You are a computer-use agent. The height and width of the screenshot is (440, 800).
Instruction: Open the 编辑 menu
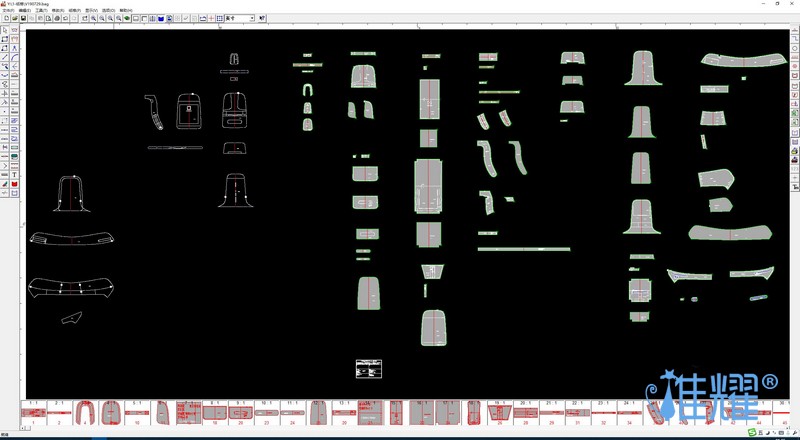(x=24, y=10)
